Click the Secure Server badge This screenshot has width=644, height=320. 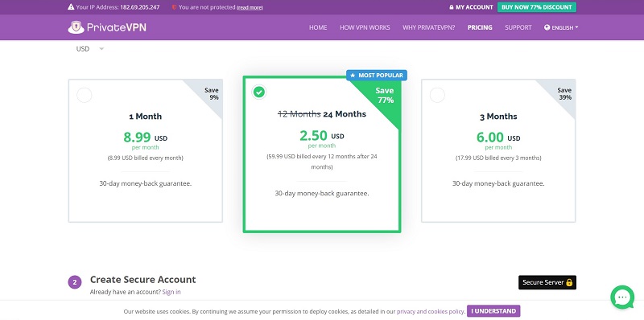[547, 282]
